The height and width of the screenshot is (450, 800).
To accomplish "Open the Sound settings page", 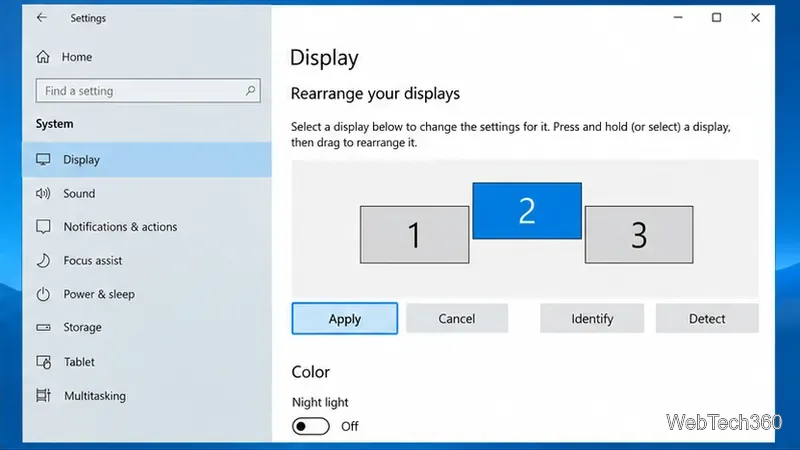I will [147, 193].
